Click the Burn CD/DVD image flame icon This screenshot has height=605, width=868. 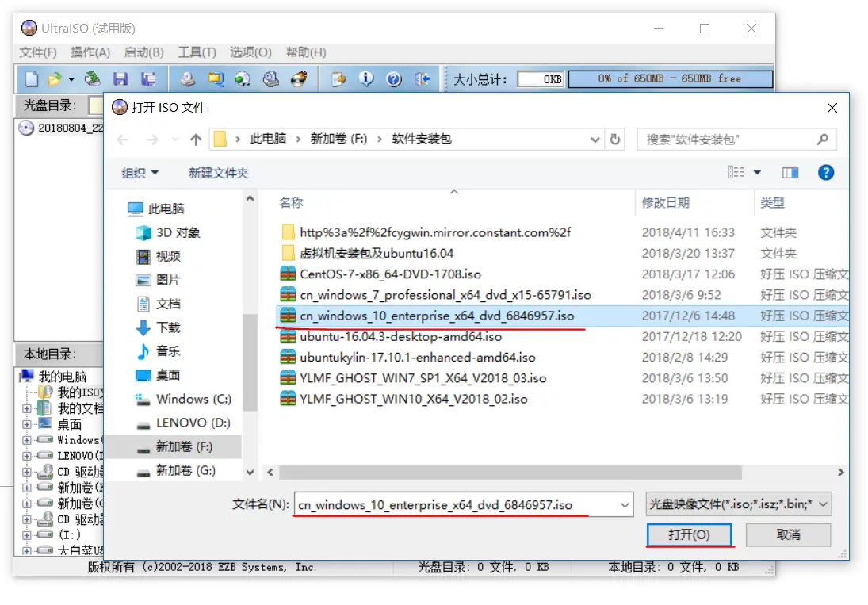tap(299, 79)
